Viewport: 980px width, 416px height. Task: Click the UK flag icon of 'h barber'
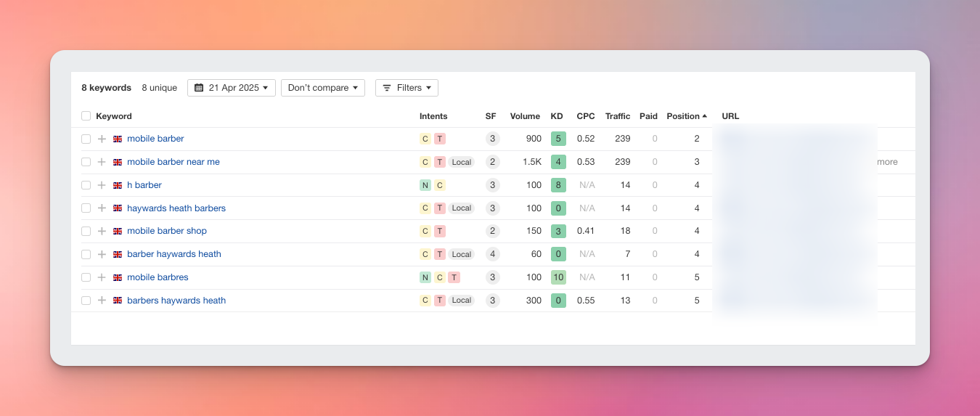[x=118, y=185]
